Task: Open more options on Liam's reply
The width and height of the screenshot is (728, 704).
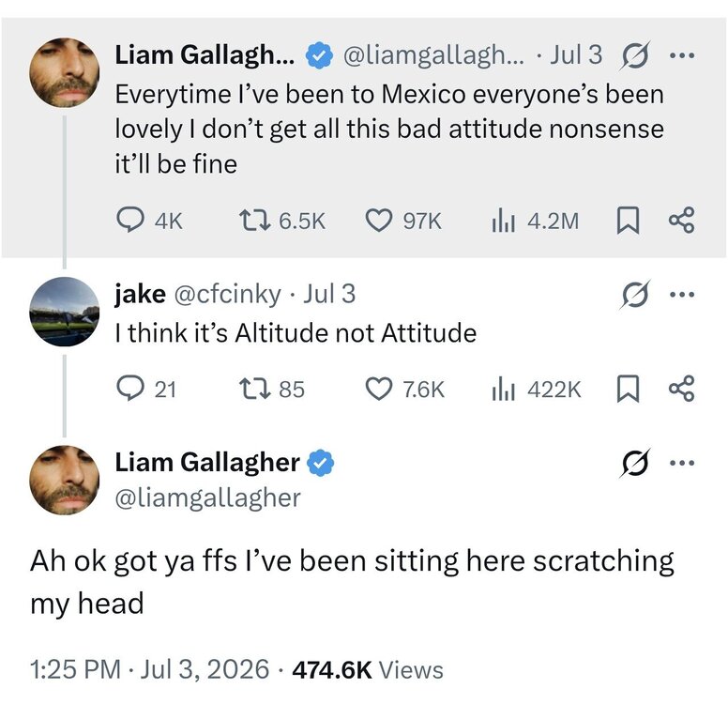Action: click(682, 463)
